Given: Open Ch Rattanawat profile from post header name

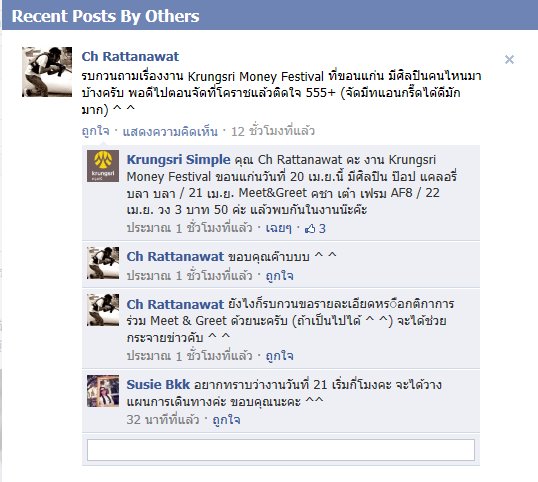Looking at the screenshot, I should click(x=130, y=57).
